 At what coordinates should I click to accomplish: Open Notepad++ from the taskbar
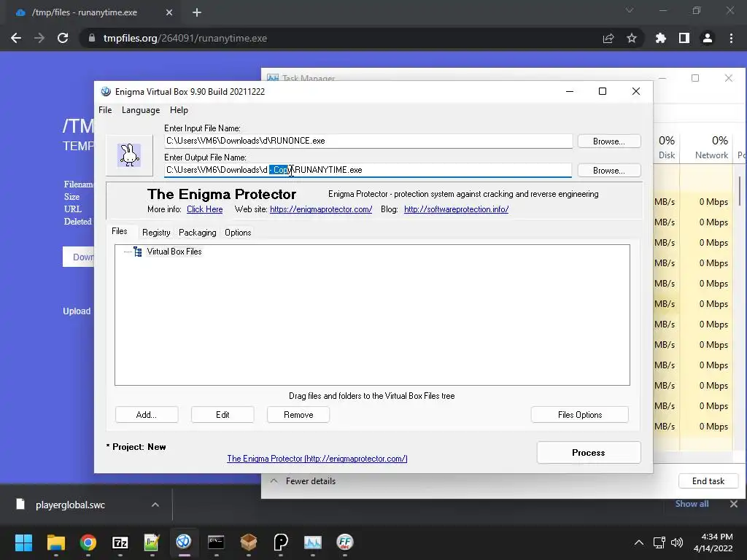point(152,542)
